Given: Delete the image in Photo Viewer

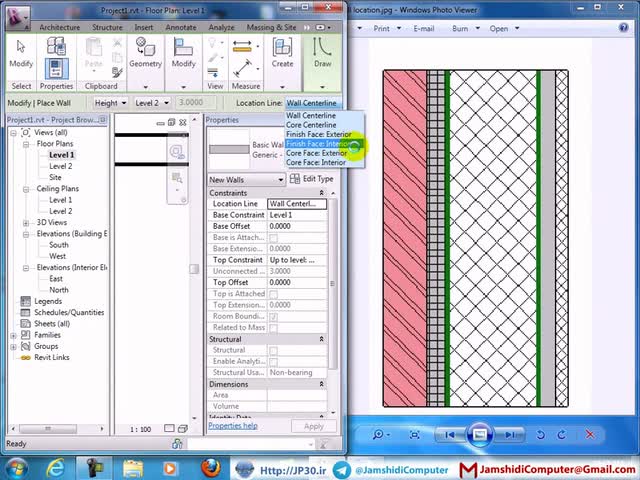Looking at the screenshot, I should click(590, 435).
